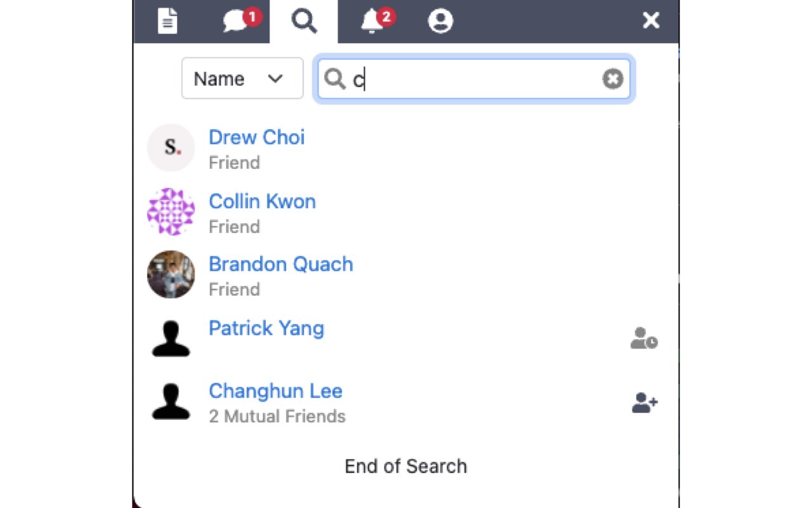Open Brandon Quach's profile link

point(281,264)
